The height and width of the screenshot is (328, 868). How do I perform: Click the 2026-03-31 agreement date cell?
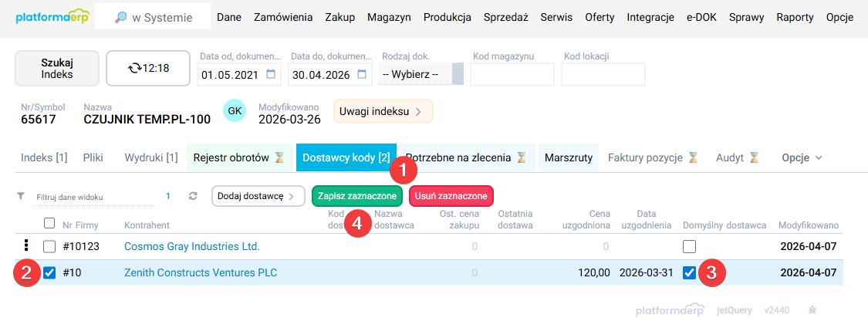[646, 272]
